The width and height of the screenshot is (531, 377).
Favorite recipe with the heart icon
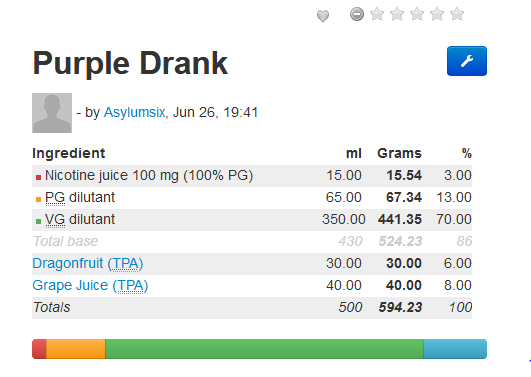click(x=323, y=16)
